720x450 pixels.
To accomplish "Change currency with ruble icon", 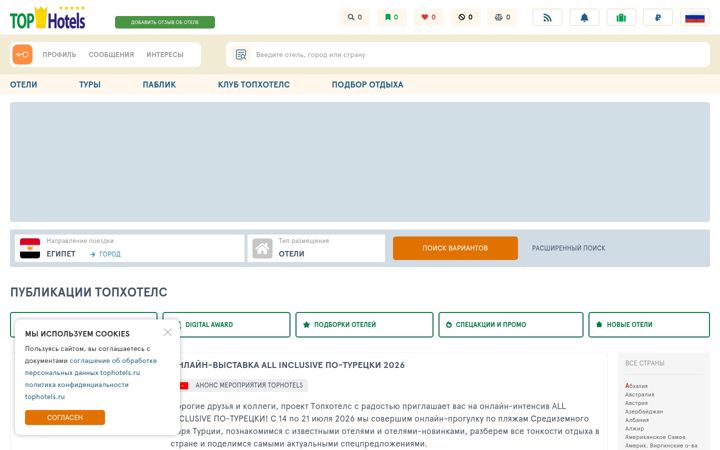I will [658, 17].
